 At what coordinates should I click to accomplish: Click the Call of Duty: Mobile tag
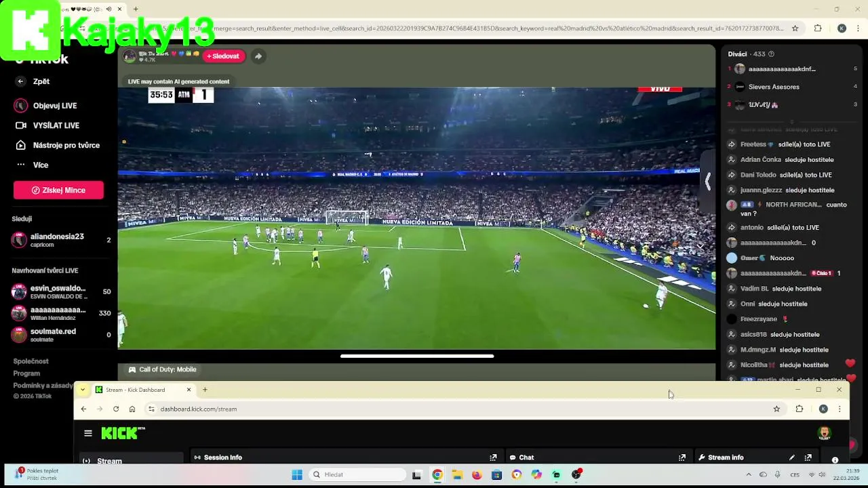[162, 369]
